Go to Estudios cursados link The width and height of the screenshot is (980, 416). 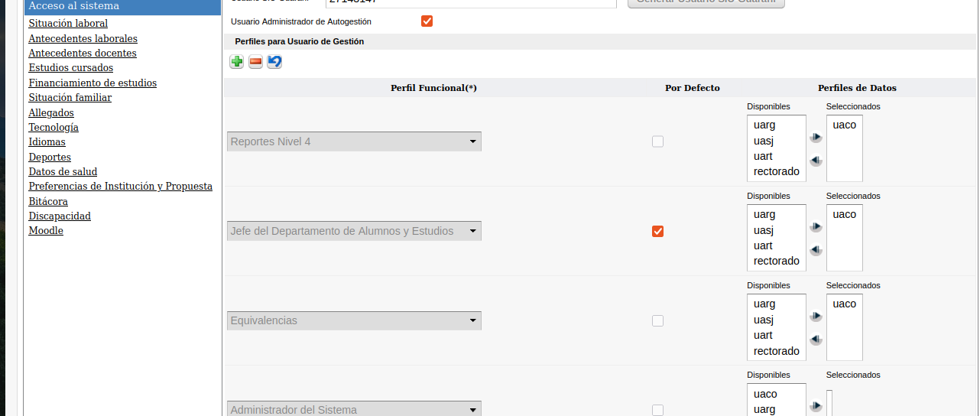[71, 68]
